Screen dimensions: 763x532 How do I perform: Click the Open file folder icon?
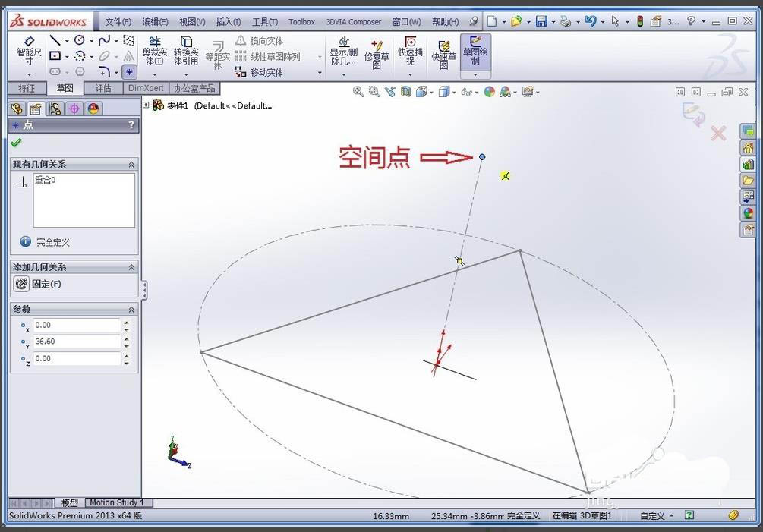(517, 21)
